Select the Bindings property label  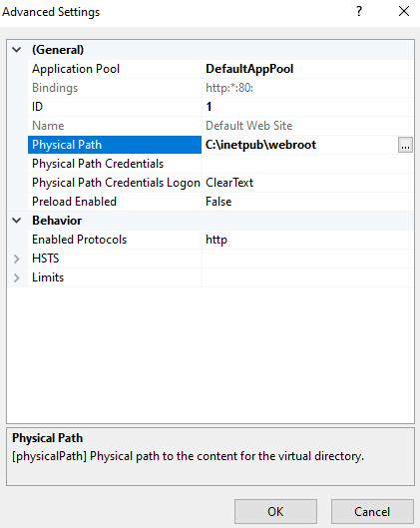coord(55,88)
